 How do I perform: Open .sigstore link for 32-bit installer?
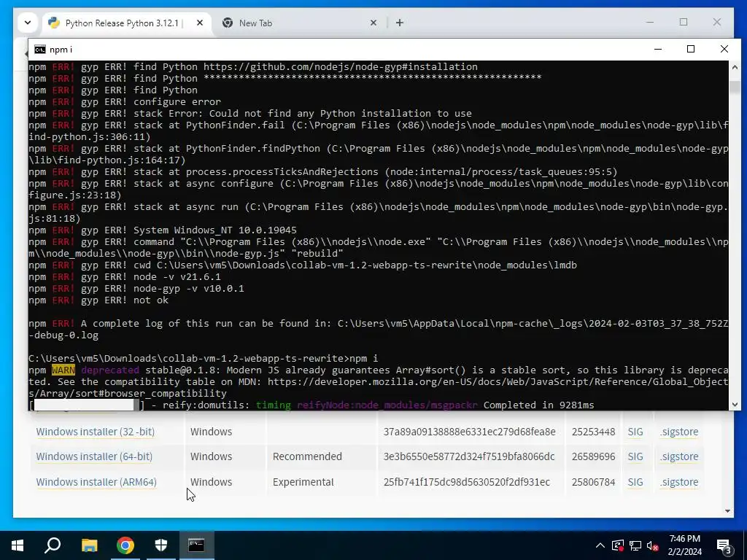pyautogui.click(x=679, y=432)
